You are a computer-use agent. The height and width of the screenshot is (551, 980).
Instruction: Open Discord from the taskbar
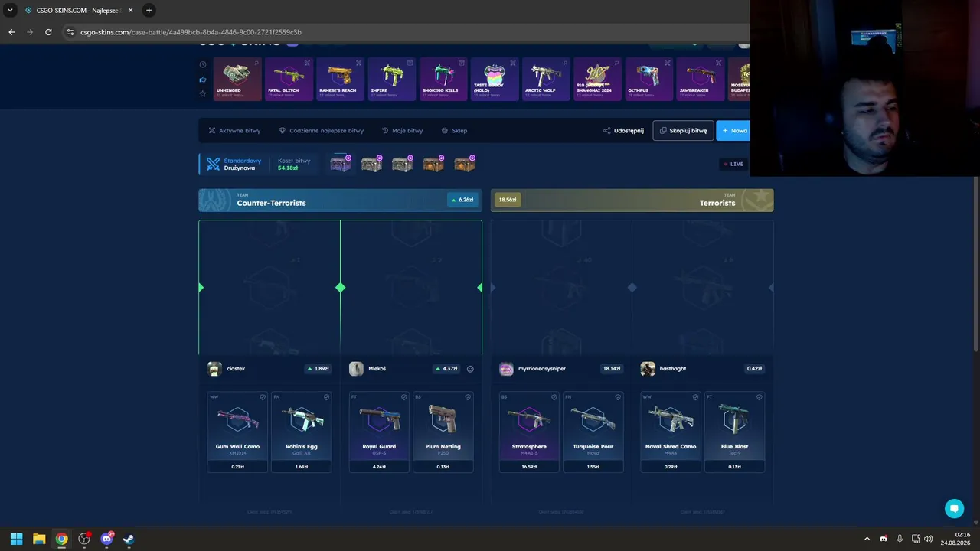106,539
